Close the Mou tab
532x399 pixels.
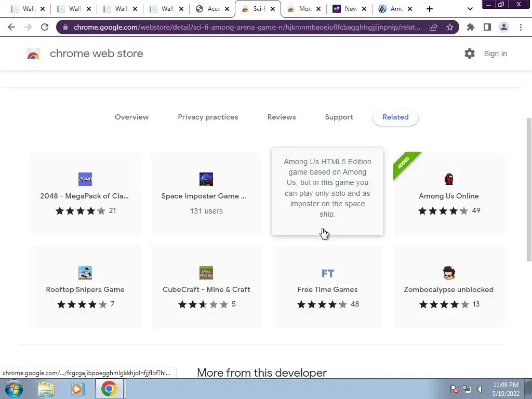318,9
